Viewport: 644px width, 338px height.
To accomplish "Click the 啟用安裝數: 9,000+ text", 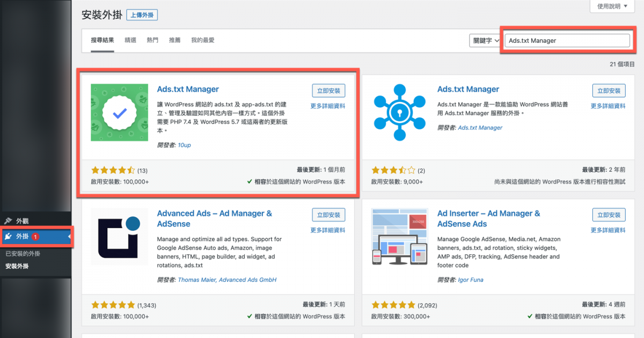I will pos(397,182).
